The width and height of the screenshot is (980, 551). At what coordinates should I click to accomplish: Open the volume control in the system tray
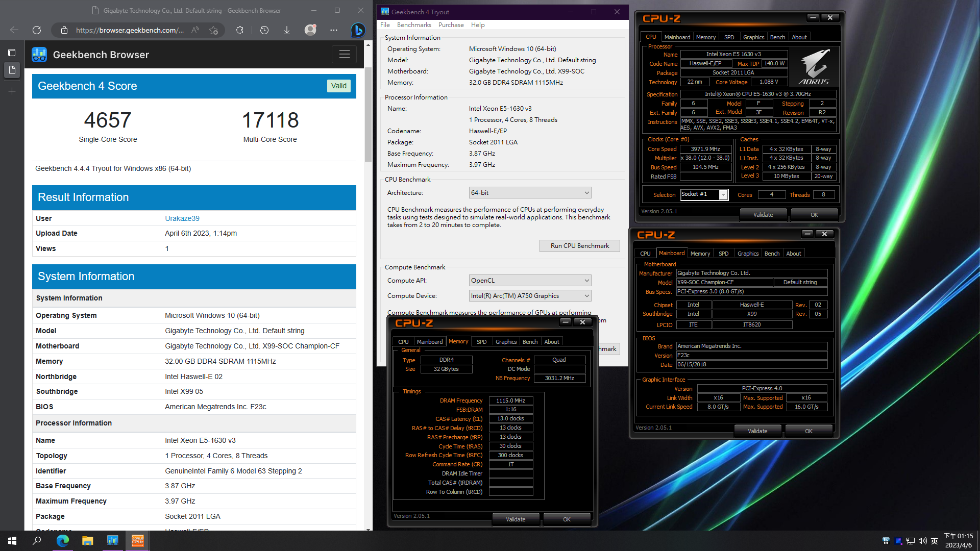(x=922, y=541)
